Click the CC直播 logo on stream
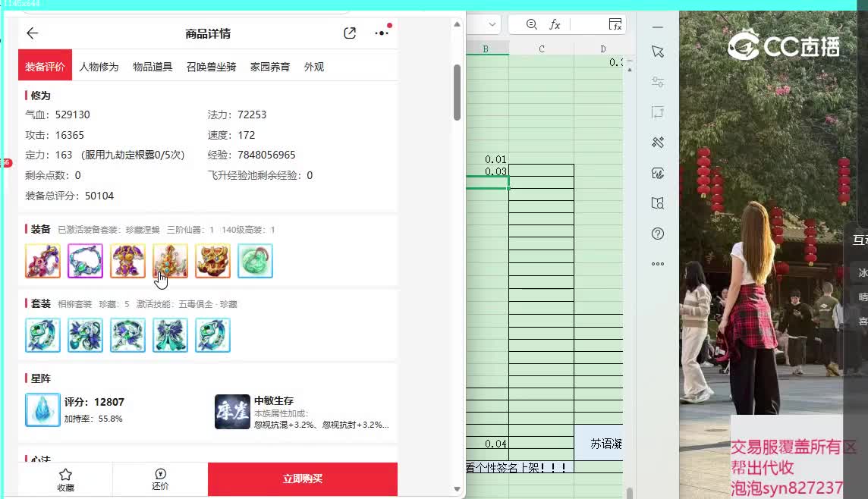 click(783, 46)
